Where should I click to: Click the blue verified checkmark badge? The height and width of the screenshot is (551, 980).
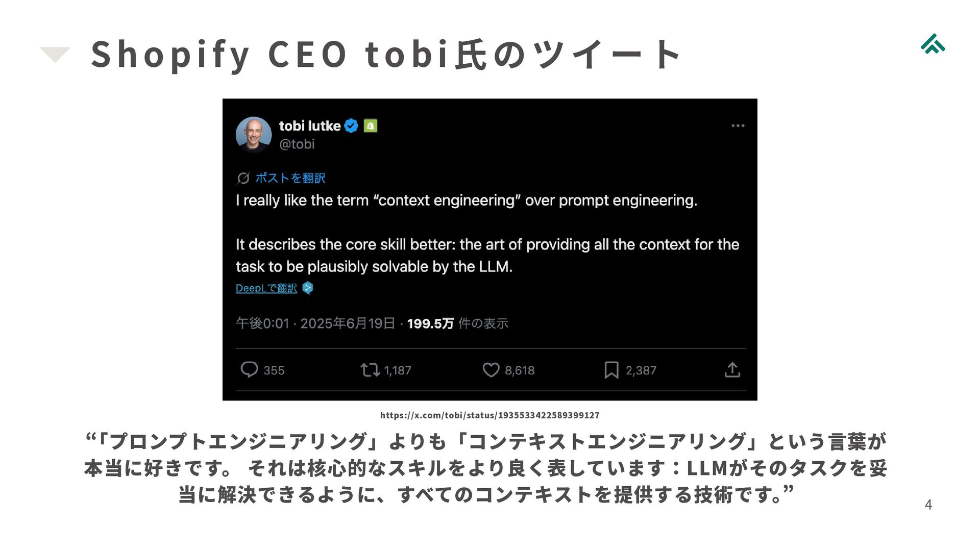coord(351,126)
